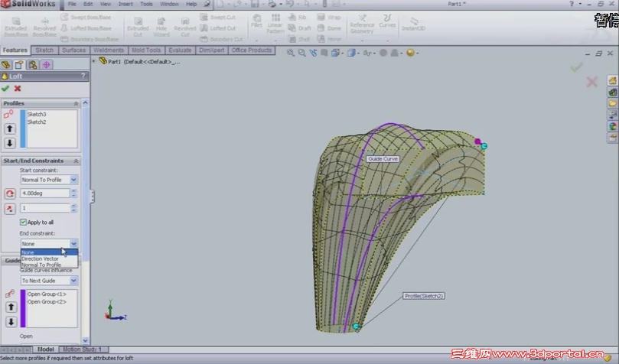Switch to the Motion Study 1 tab
This screenshot has height=364, width=619.
click(x=81, y=349)
